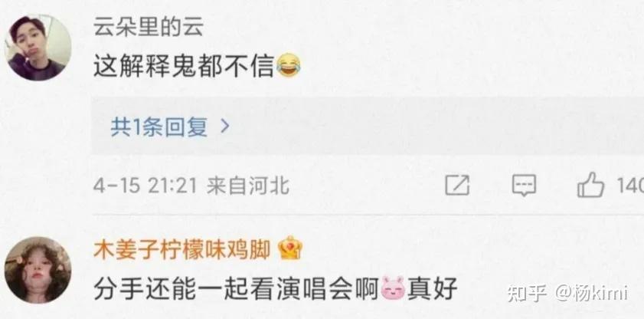Tap the like count 140
This screenshot has width=644, height=319.
(x=630, y=186)
